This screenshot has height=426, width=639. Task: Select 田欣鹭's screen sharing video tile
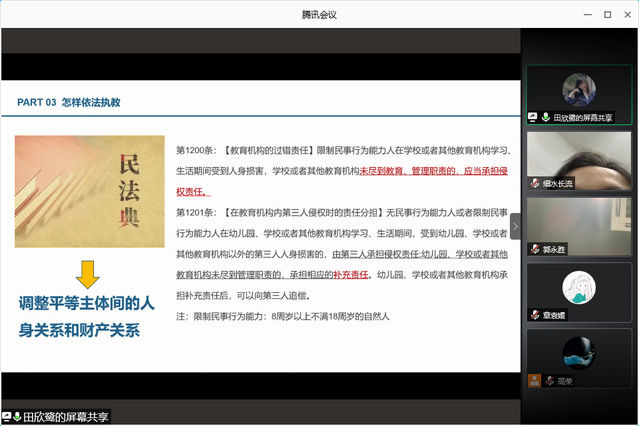pyautogui.click(x=579, y=95)
